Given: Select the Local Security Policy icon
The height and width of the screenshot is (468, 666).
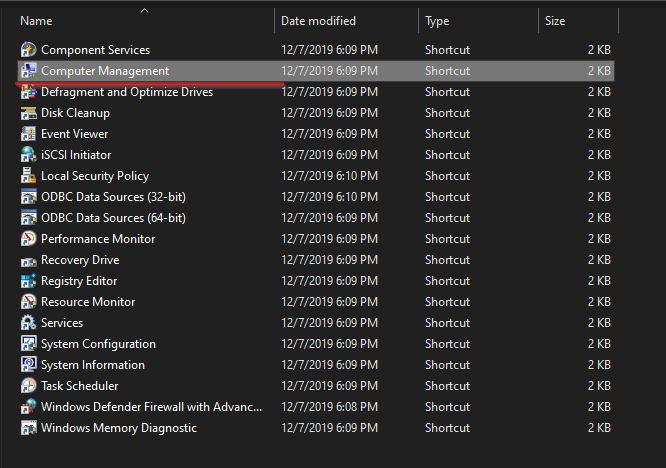Looking at the screenshot, I should [x=28, y=176].
